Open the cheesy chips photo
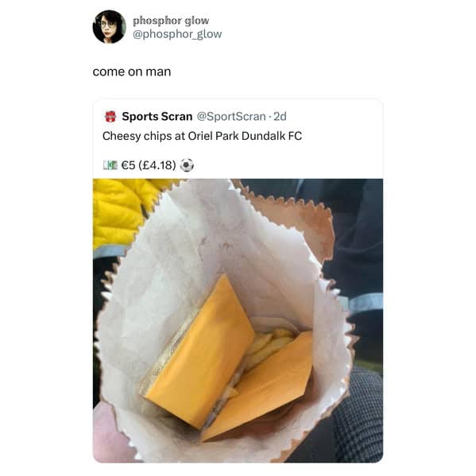 (x=238, y=320)
